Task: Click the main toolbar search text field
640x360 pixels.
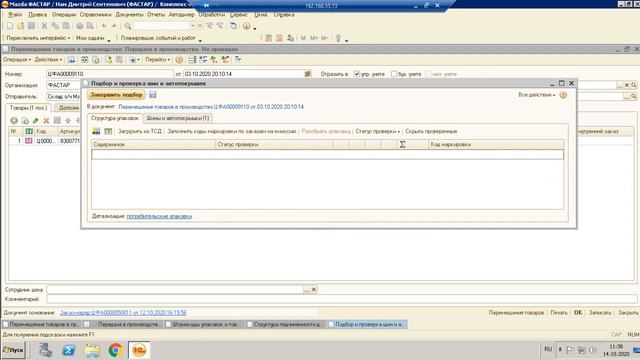Action: [x=162, y=26]
